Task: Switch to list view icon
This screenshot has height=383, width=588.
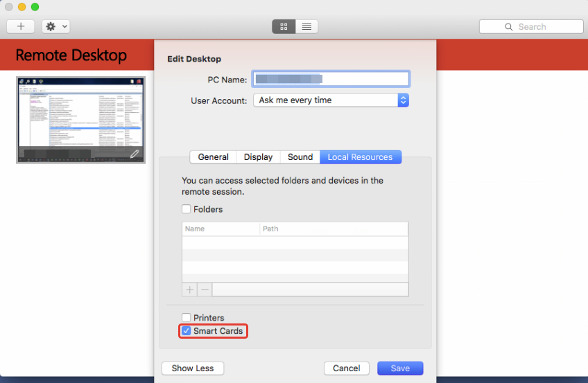Action: click(x=306, y=26)
